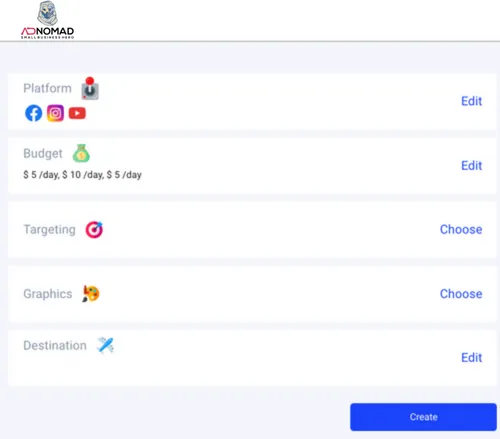The image size is (500, 439).
Task: Click the blue Create button
Action: coord(423,417)
